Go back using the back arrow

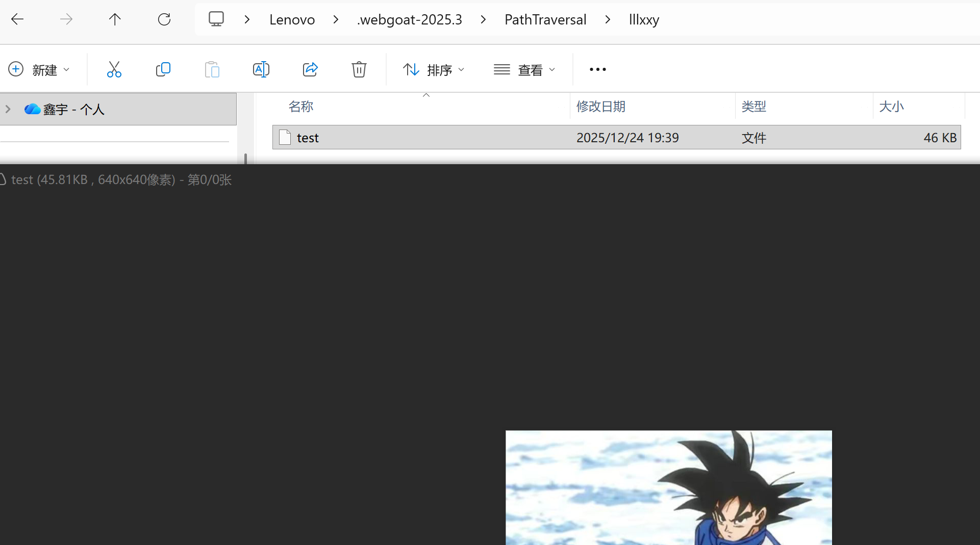point(17,19)
